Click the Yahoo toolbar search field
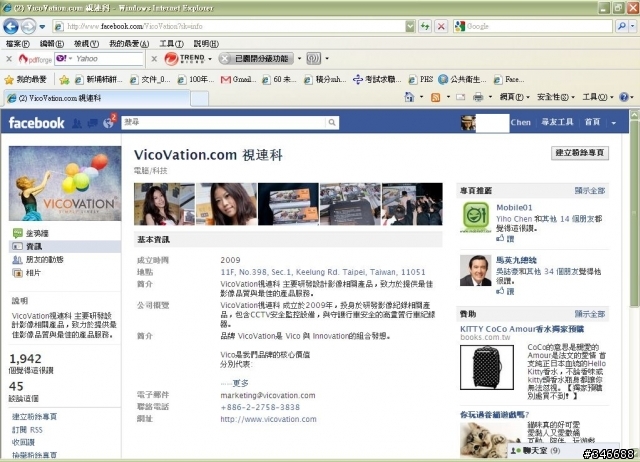Screen dimensions: 640x462 point(100,59)
